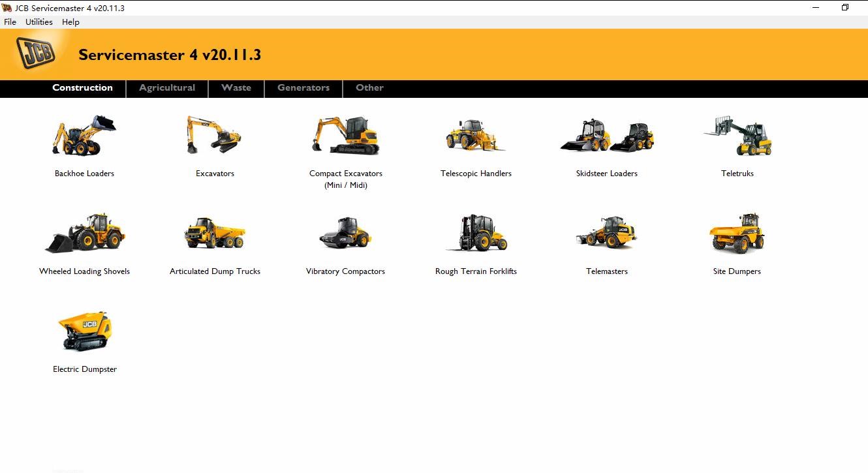This screenshot has width=868, height=473.
Task: Choose the Vibratory Compactors roller icon
Action: [345, 233]
